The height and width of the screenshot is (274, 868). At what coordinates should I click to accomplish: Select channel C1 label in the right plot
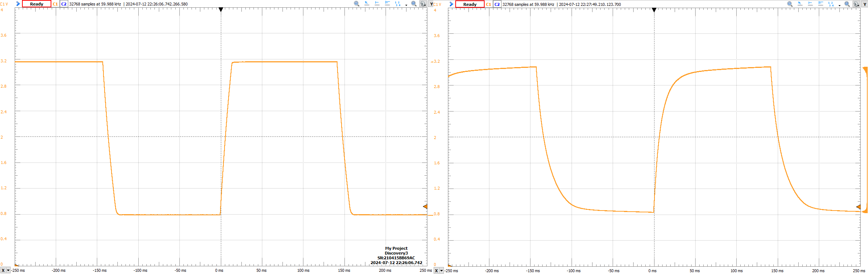(x=489, y=4)
